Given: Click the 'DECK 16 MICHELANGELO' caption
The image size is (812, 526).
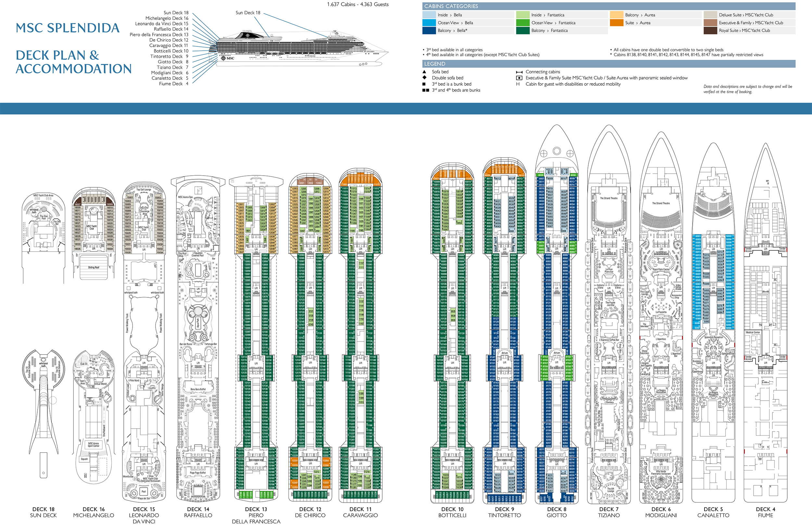Looking at the screenshot, I should click(x=94, y=512).
